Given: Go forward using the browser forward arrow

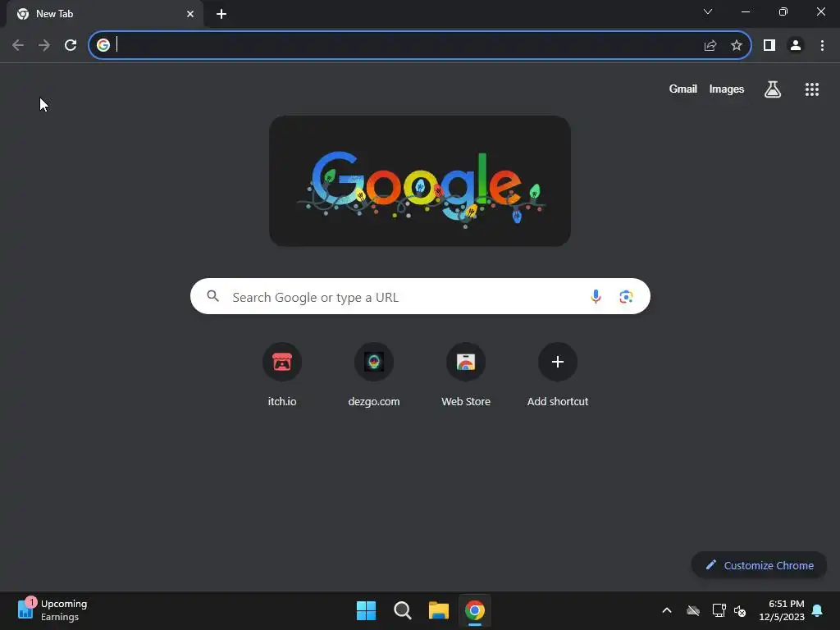Looking at the screenshot, I should point(44,46).
